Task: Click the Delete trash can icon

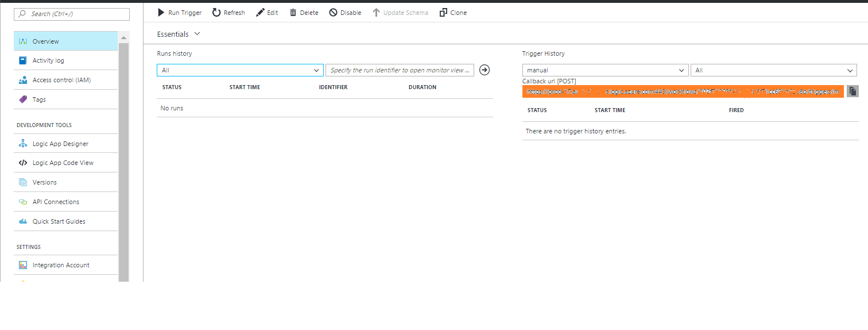Action: pyautogui.click(x=293, y=13)
